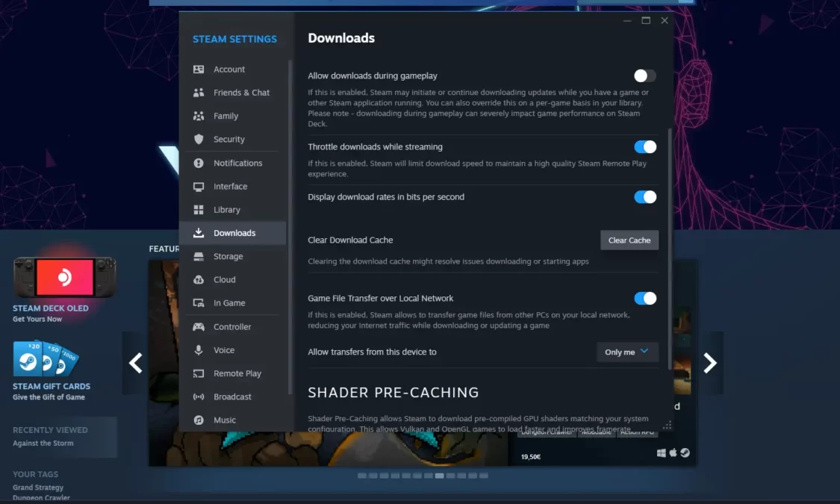Click the Interface monitor icon

tap(198, 187)
